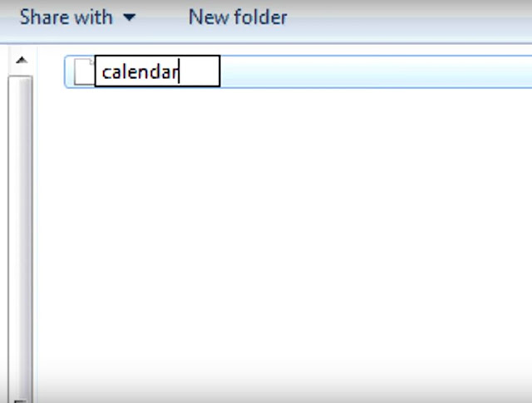Screen dimensions: 532x403
Task: Click inside the calendar rename text box
Action: 157,71
